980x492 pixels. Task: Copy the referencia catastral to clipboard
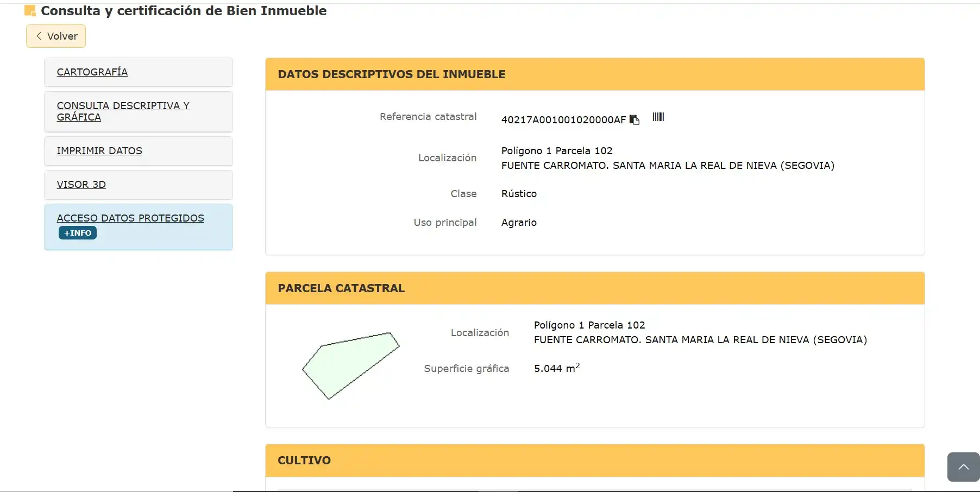click(x=634, y=119)
